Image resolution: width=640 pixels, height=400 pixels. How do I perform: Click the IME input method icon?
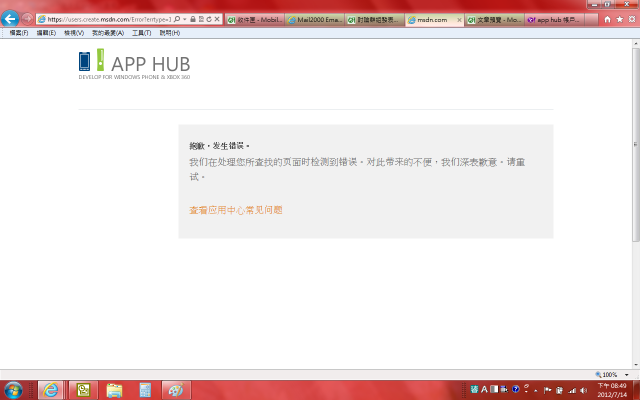pyautogui.click(x=474, y=389)
